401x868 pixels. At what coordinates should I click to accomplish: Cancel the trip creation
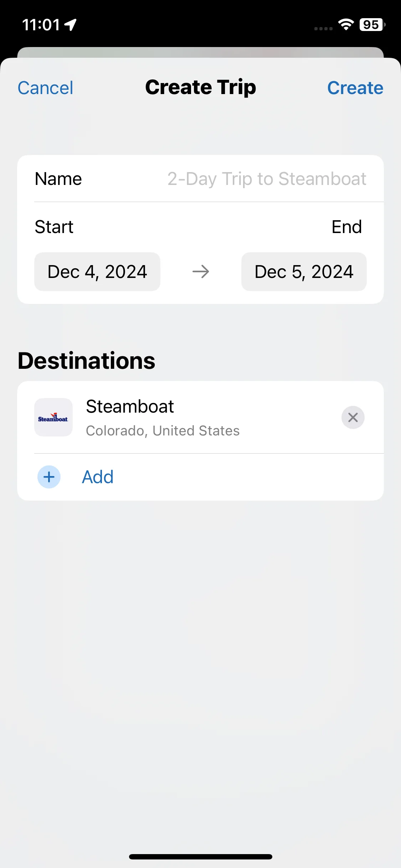46,88
